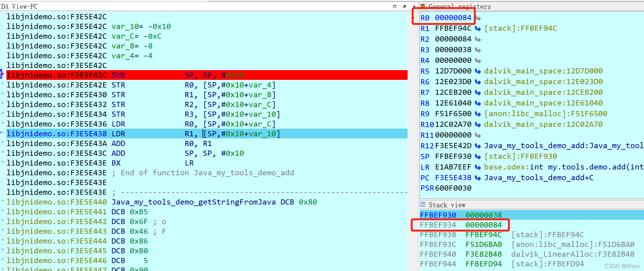
Task: Select stack row FFBEF93C F51D6BA0
Action: pos(532,244)
